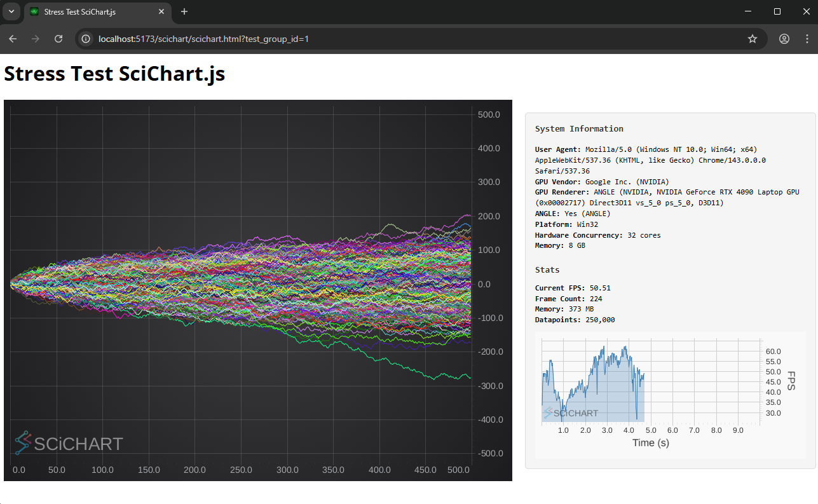Click the browser forward arrow
This screenshot has width=818, height=504.
point(36,39)
